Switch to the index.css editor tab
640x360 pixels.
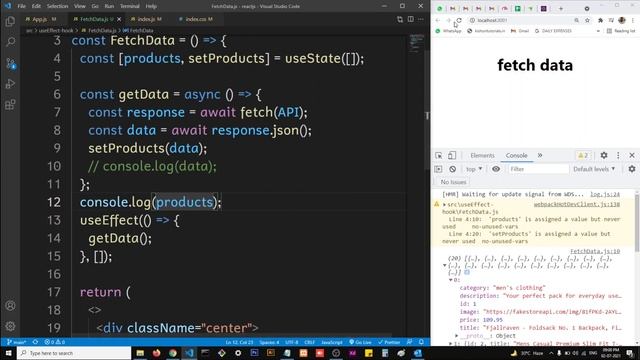pyautogui.click(x=198, y=19)
